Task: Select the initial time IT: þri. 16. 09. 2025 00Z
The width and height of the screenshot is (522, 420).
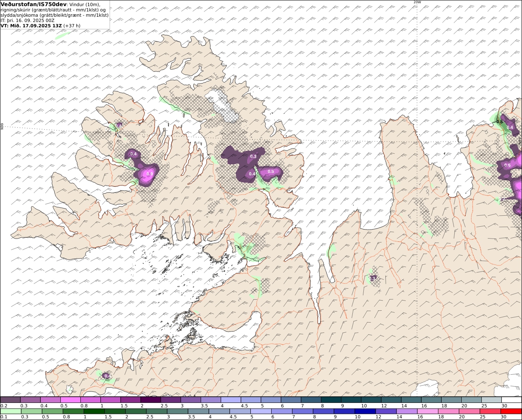Action: pyautogui.click(x=27, y=20)
